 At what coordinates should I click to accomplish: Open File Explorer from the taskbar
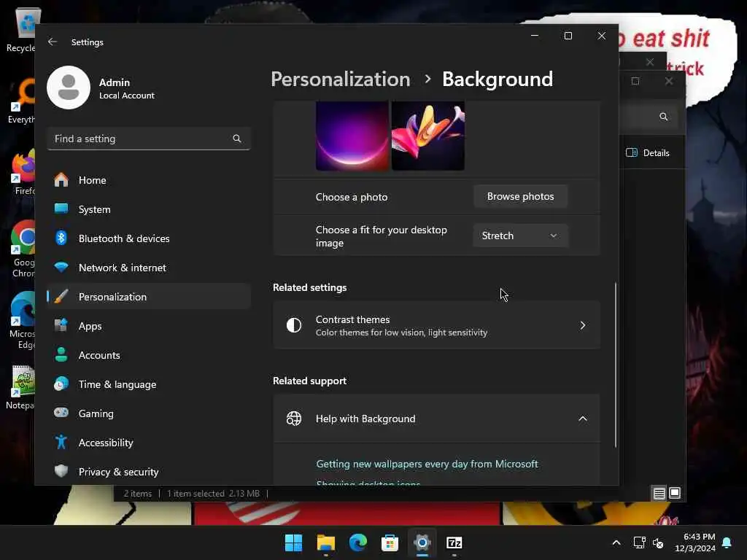coord(326,542)
